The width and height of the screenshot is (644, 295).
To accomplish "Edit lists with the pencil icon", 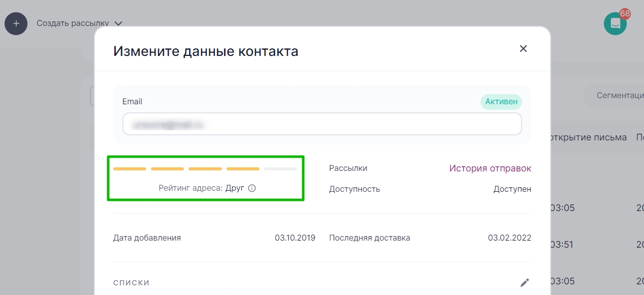I will coord(525,283).
